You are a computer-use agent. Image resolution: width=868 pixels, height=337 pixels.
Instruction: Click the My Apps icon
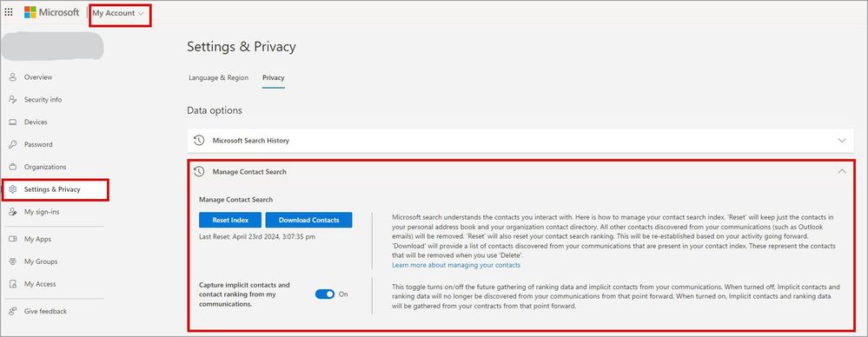(13, 239)
